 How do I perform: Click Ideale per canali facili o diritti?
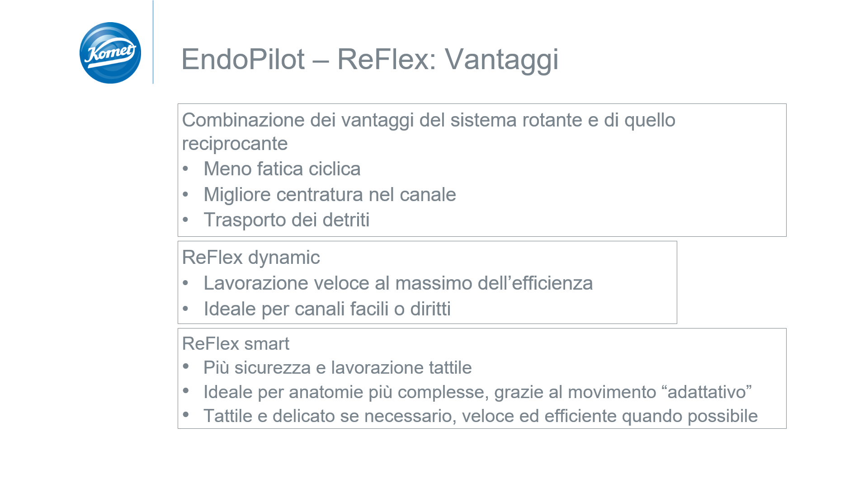[327, 309]
